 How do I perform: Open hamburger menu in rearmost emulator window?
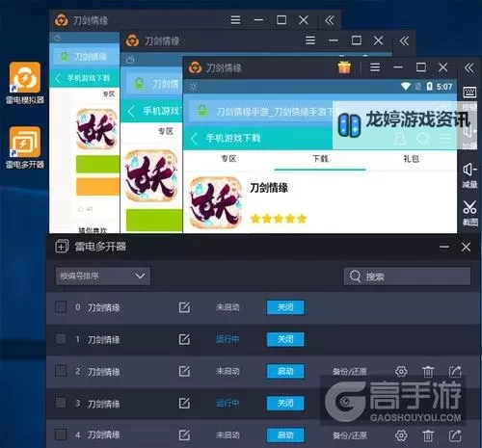click(235, 20)
